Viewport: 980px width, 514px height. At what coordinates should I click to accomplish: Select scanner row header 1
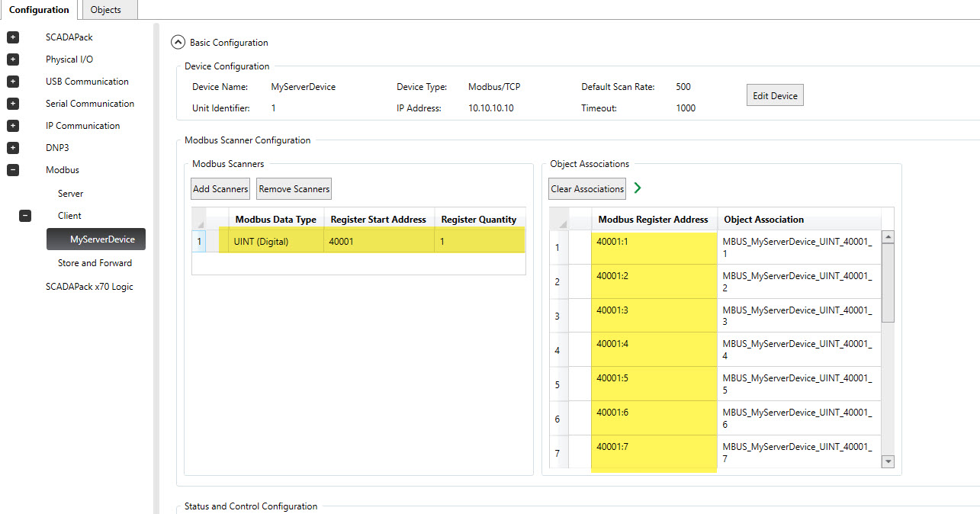(198, 241)
